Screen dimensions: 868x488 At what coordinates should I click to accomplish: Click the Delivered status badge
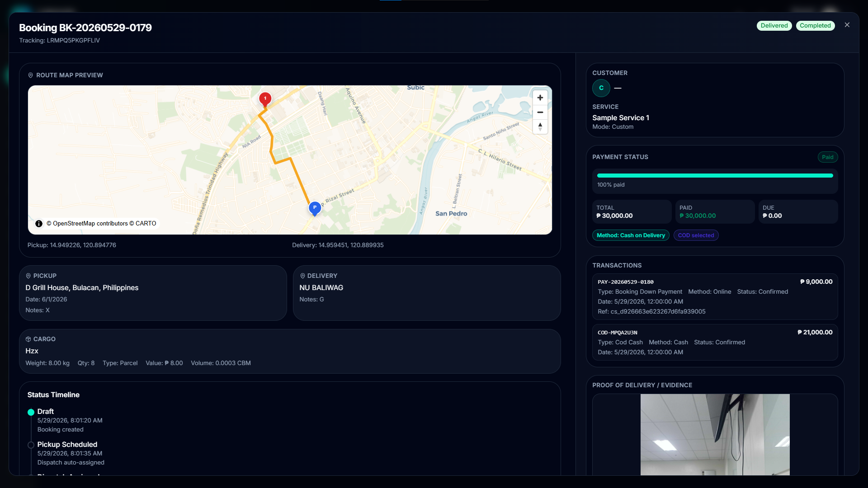pyautogui.click(x=774, y=26)
